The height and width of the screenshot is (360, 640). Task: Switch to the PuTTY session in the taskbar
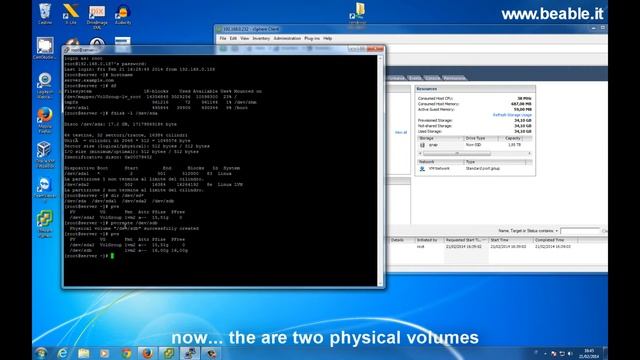[190, 353]
